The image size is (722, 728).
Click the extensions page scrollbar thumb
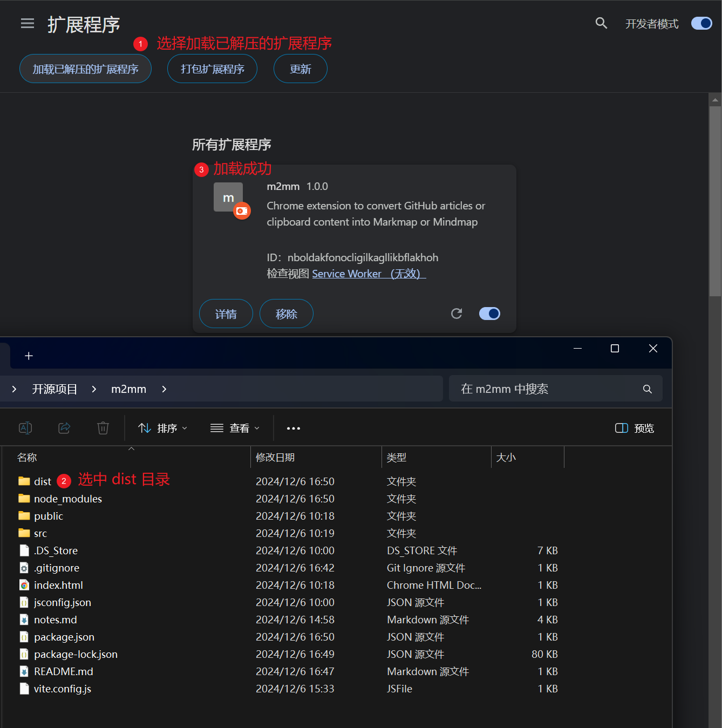click(x=715, y=201)
